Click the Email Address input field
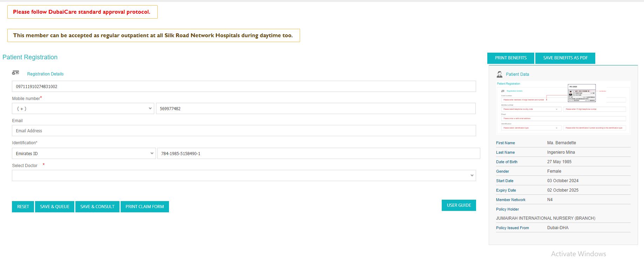Screen dimensions: 644x259 click(244, 131)
